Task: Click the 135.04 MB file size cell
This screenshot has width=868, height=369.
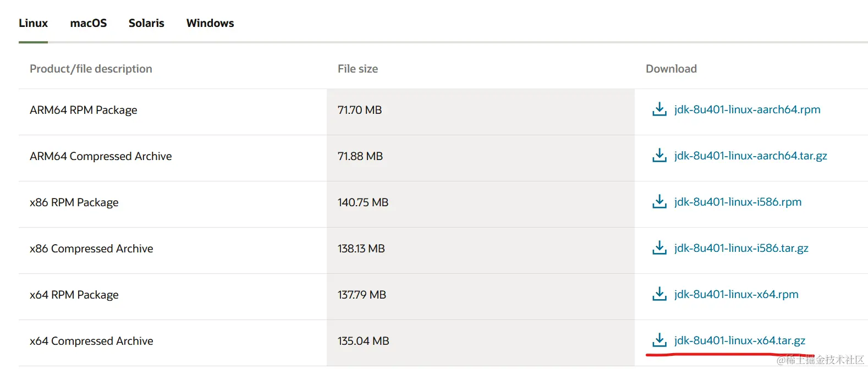Action: (363, 341)
